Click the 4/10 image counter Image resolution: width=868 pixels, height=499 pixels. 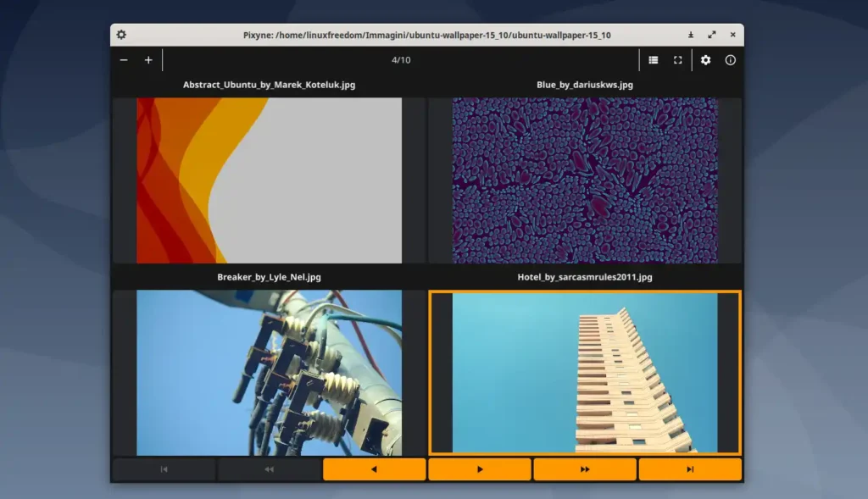401,60
